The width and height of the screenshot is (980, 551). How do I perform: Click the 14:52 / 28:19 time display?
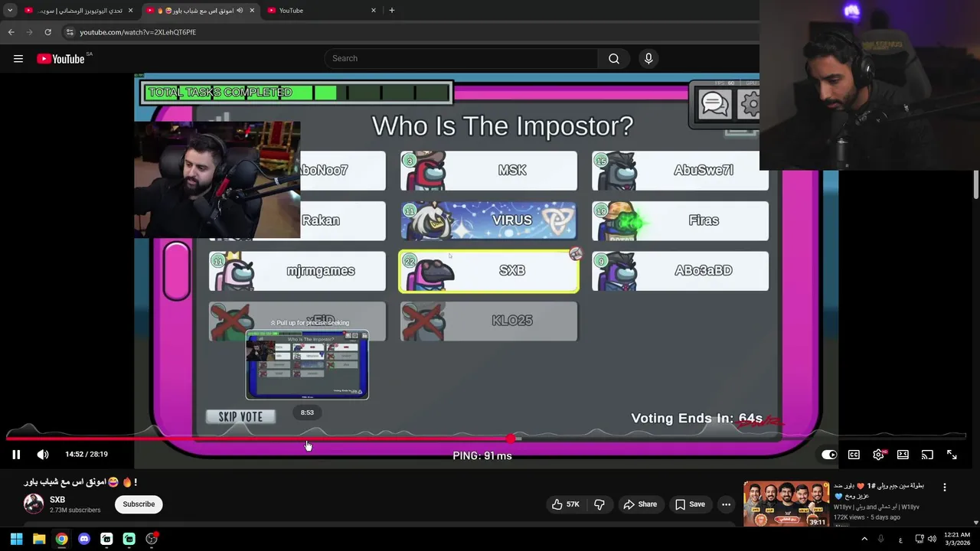(87, 455)
